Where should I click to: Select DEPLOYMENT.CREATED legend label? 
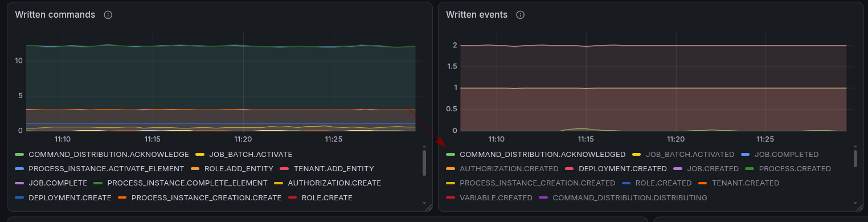(623, 168)
